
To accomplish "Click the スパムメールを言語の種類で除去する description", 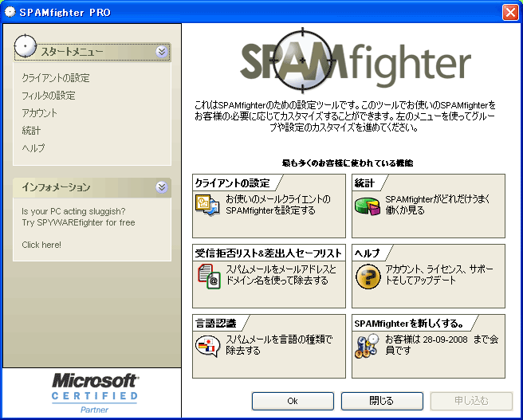I will [279, 345].
